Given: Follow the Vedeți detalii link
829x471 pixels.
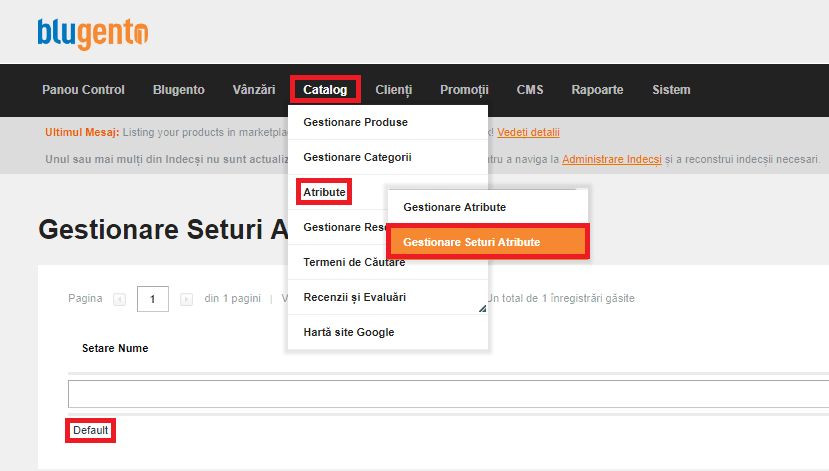Looking at the screenshot, I should (x=528, y=132).
